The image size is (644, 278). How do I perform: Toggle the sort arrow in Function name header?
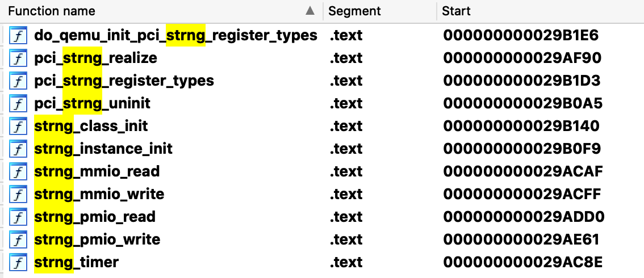310,11
